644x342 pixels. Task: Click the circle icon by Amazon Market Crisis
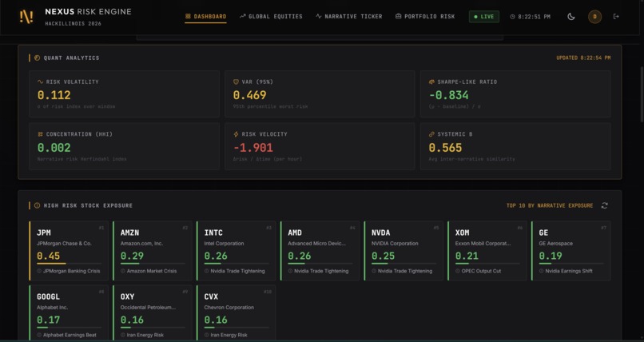[123, 271]
